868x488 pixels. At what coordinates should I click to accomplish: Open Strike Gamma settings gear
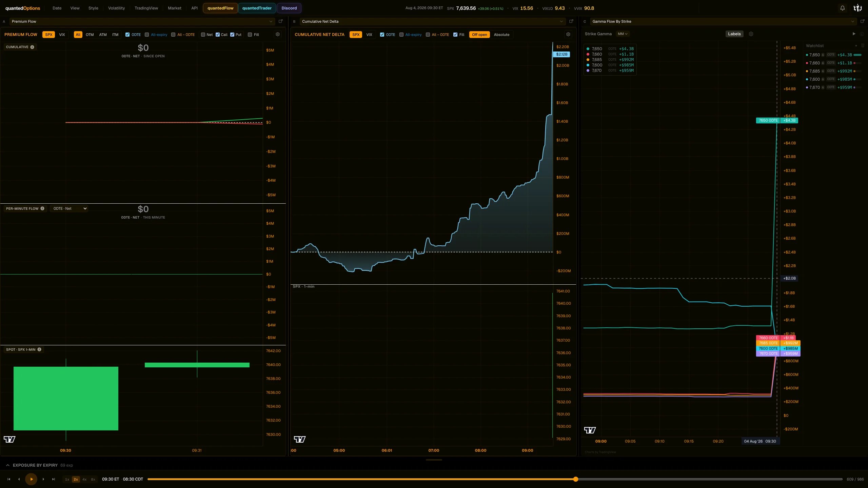point(751,34)
